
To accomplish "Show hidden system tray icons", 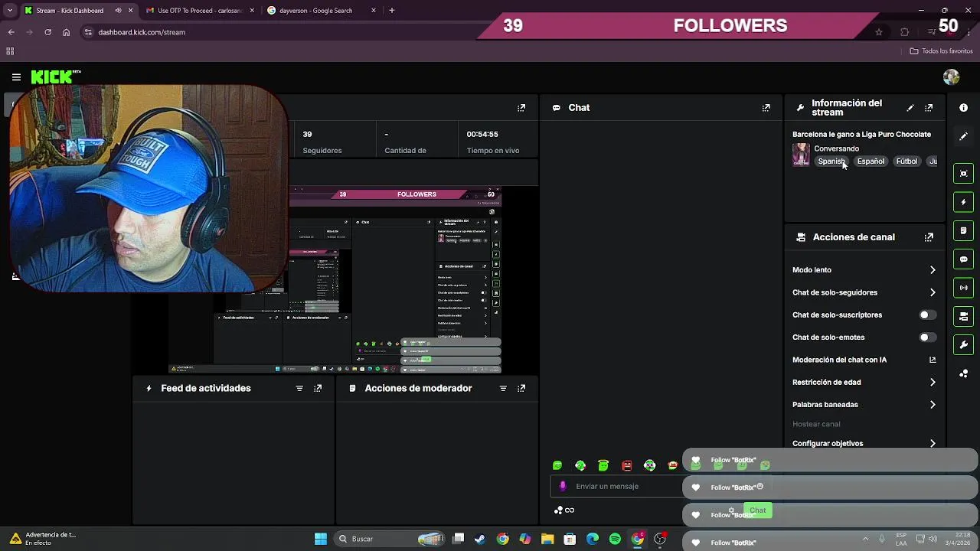I will click(x=865, y=539).
